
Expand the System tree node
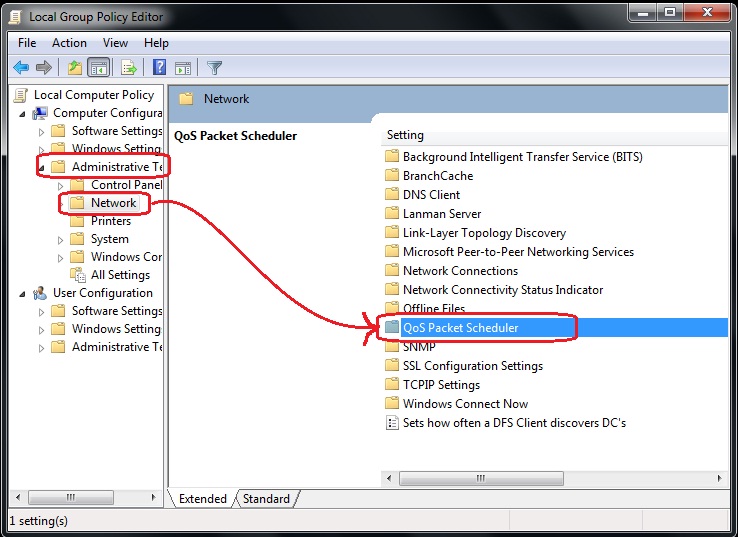(60, 240)
